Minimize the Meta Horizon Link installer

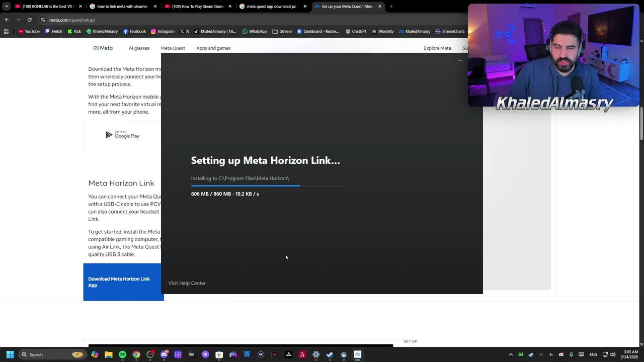460,60
